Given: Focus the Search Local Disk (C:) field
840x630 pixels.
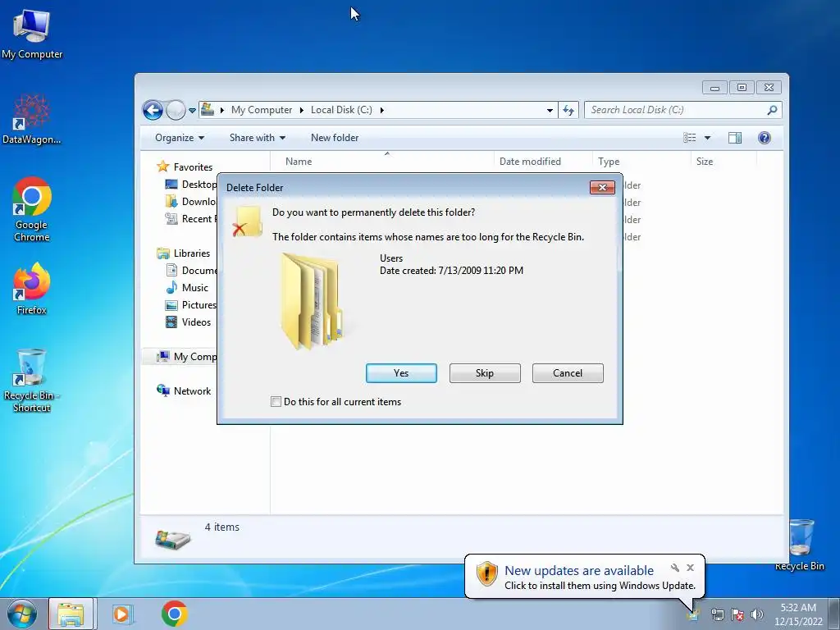Looking at the screenshot, I should coord(677,110).
